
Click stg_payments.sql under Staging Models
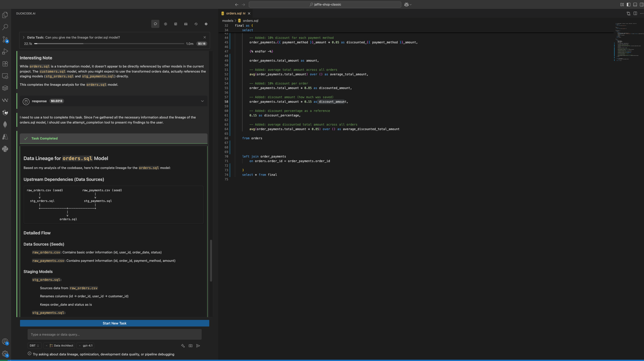(48, 313)
